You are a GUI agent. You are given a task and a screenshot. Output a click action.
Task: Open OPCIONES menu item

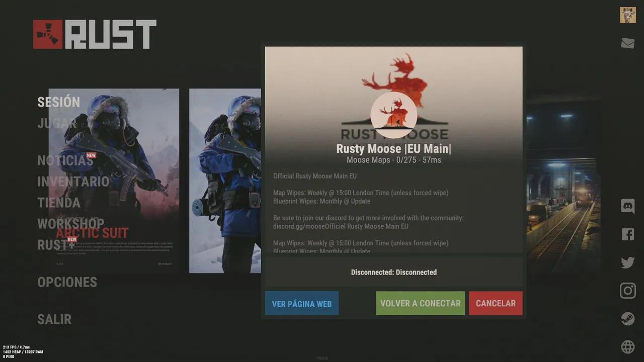pyautogui.click(x=67, y=282)
